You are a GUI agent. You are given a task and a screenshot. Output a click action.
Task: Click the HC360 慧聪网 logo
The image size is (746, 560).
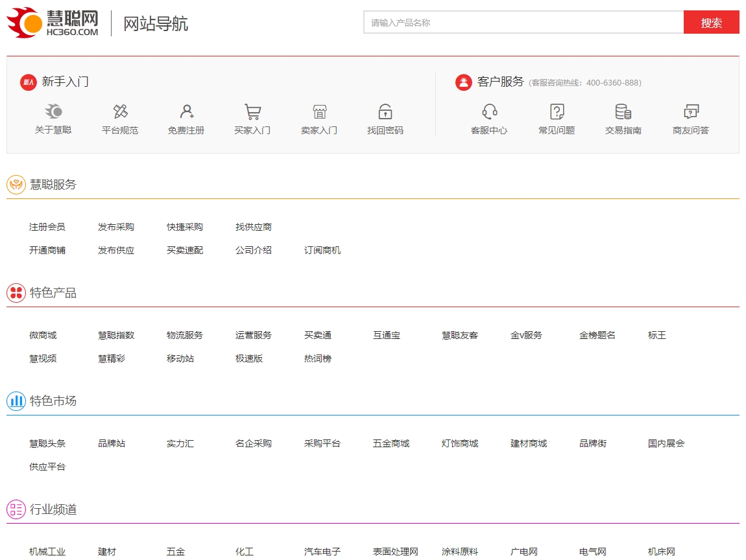point(53,23)
